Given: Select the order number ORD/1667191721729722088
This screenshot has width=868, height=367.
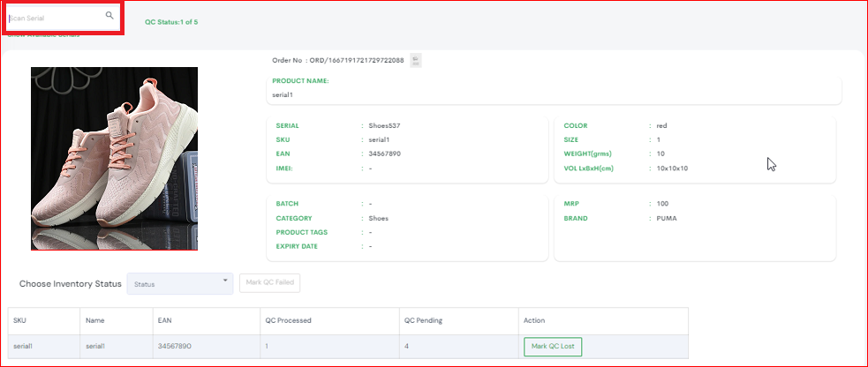Looking at the screenshot, I should (357, 60).
